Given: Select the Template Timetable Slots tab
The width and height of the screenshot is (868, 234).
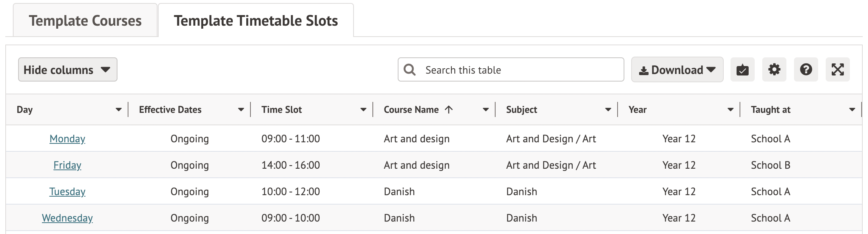Looking at the screenshot, I should pos(256,21).
